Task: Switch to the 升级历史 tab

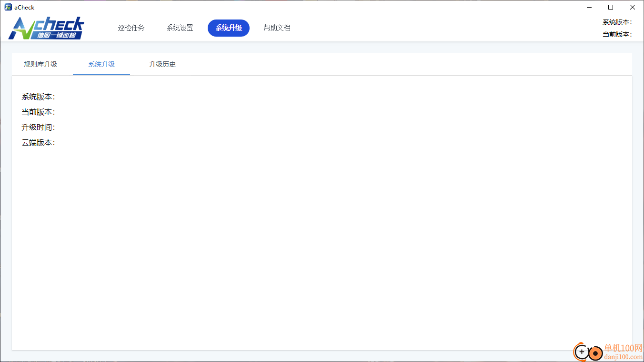Action: (162, 64)
